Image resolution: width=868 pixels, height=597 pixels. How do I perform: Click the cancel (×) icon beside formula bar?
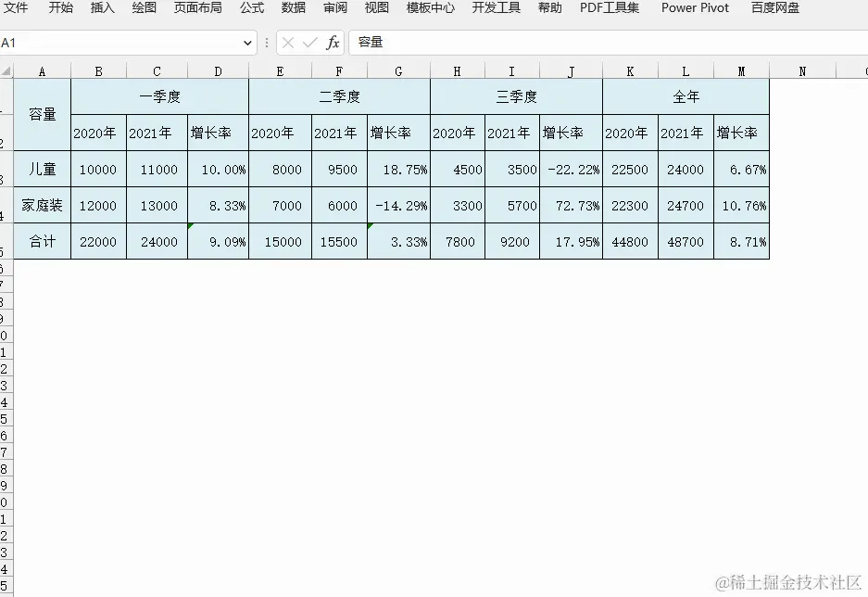pyautogui.click(x=290, y=41)
